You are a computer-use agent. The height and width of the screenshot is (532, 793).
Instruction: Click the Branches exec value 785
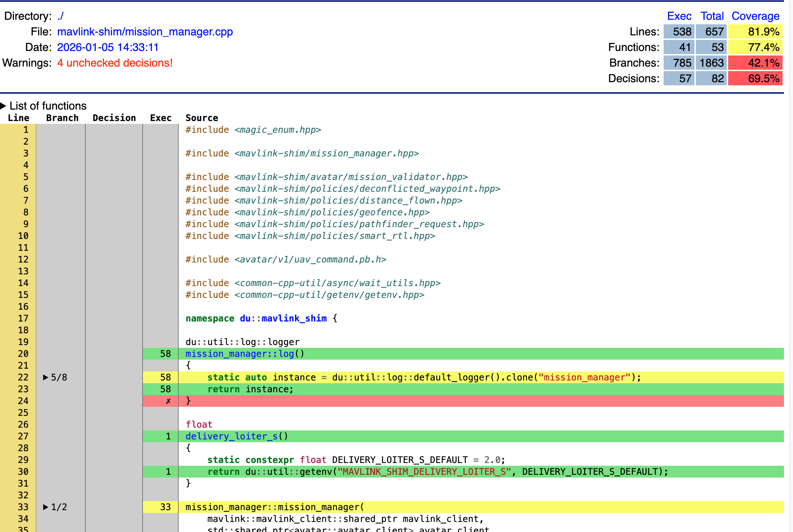tap(679, 63)
